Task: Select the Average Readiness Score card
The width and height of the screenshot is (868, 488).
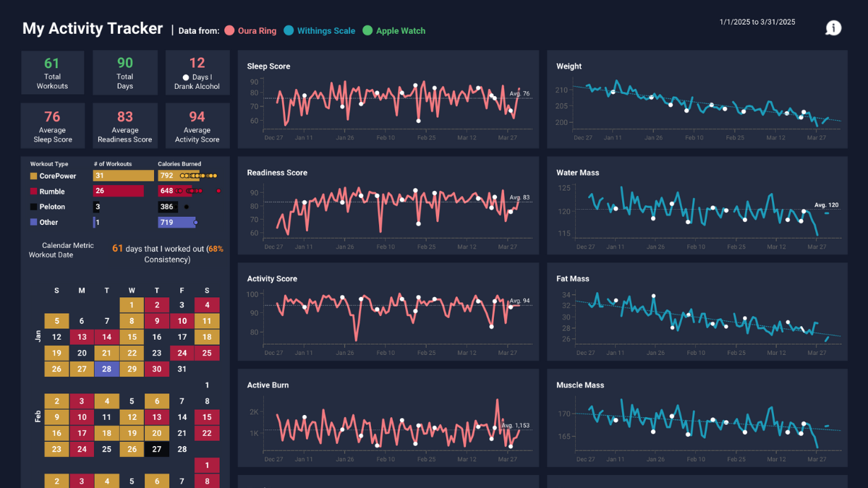Action: 124,126
